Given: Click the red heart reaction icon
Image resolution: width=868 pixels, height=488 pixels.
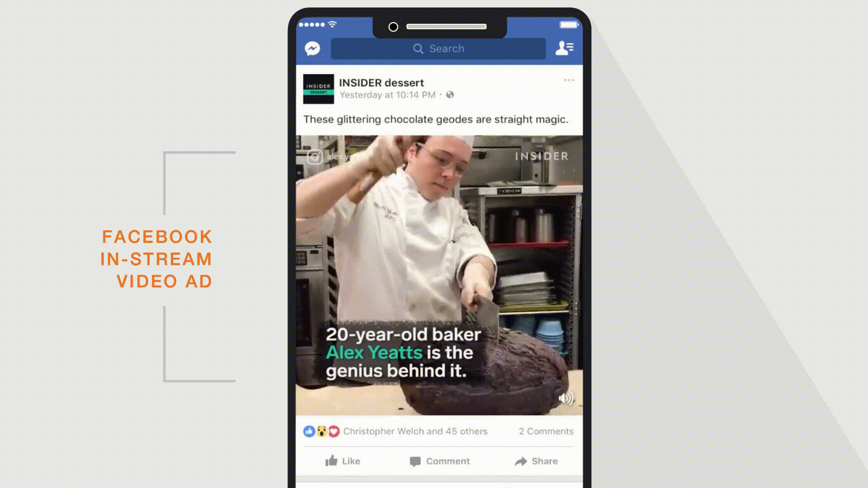Looking at the screenshot, I should [x=334, y=432].
